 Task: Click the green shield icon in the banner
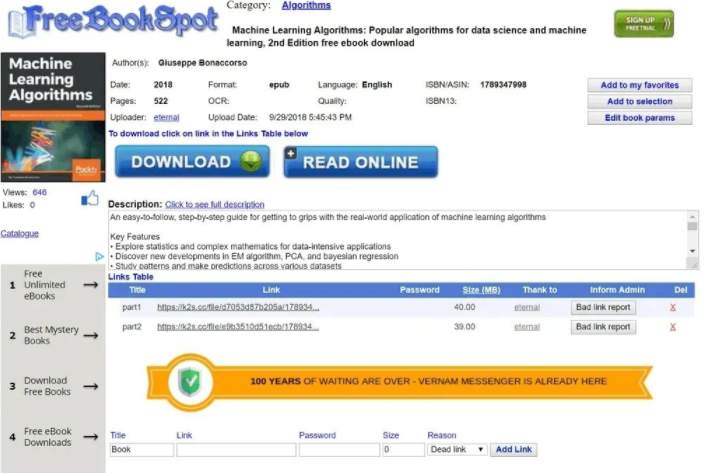click(x=190, y=381)
